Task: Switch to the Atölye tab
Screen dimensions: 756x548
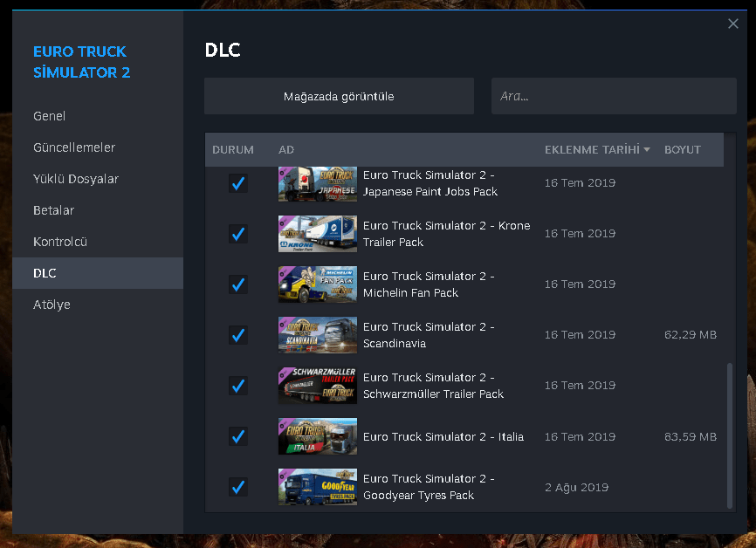Action: [x=98, y=305]
